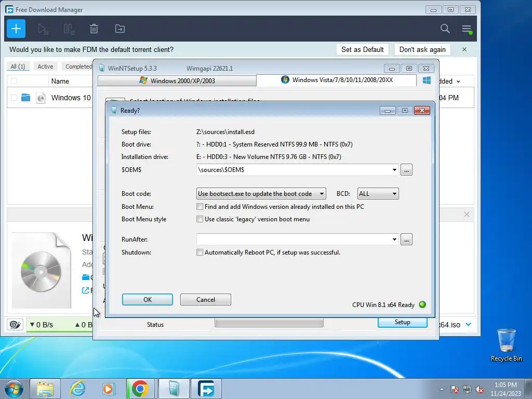Screen dimensions: 532x399
Task: Close the FDM download details panel
Action: [467, 215]
